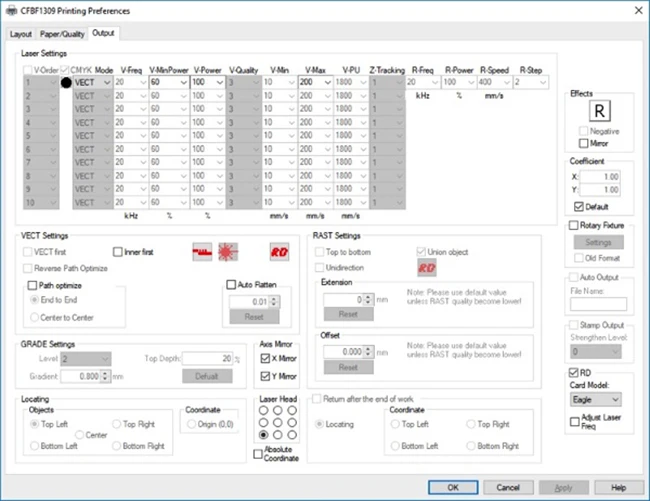Open the row 1 V-Freq dropdown
This screenshot has width=650, height=501.
pyautogui.click(x=131, y=82)
